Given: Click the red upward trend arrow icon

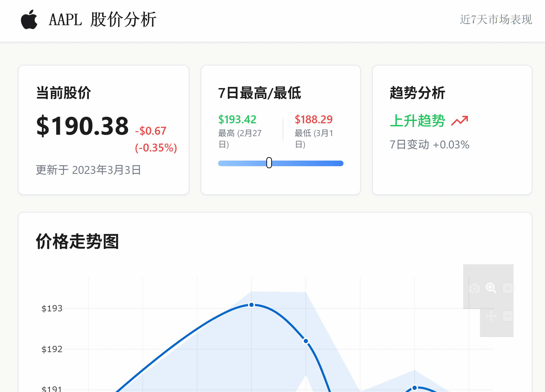Looking at the screenshot, I should pyautogui.click(x=460, y=121).
